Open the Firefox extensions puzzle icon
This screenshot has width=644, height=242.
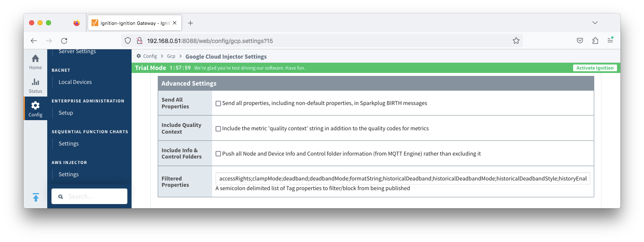(595, 41)
